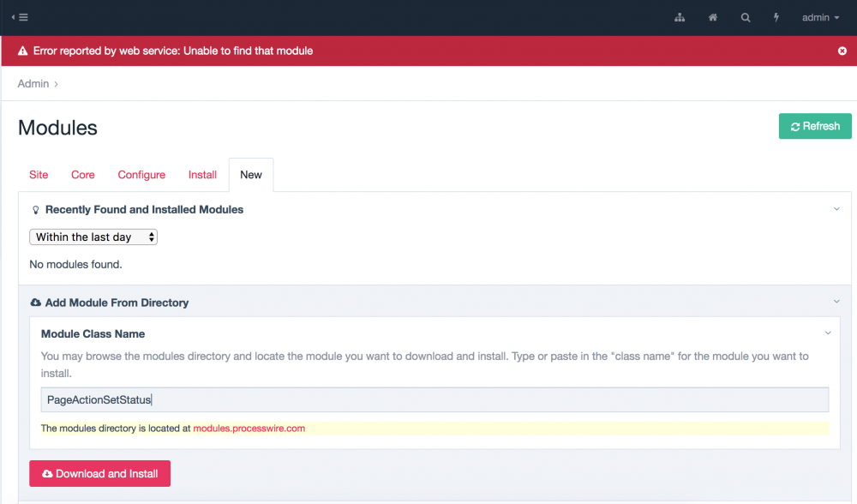The image size is (857, 504).
Task: Open the 'Within the last day' dropdown
Action: [x=93, y=237]
